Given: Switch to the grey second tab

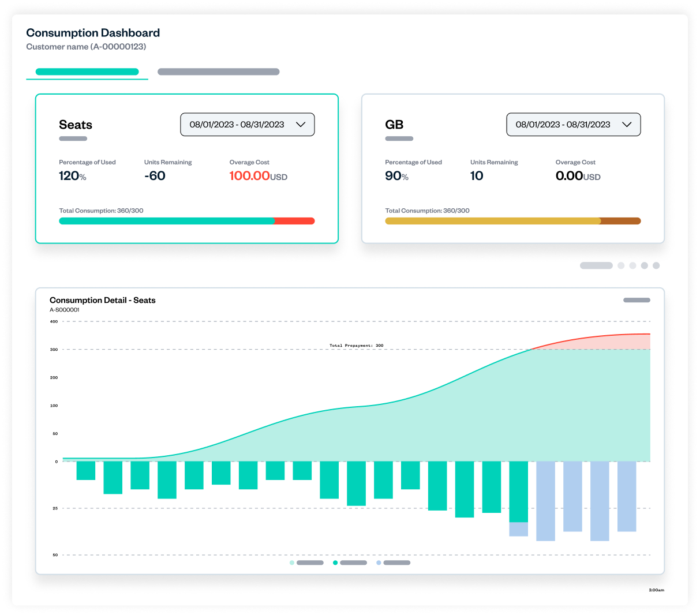Looking at the screenshot, I should point(218,72).
